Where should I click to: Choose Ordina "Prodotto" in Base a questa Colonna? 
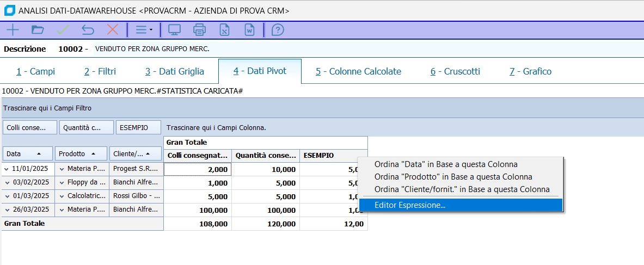pyautogui.click(x=453, y=177)
